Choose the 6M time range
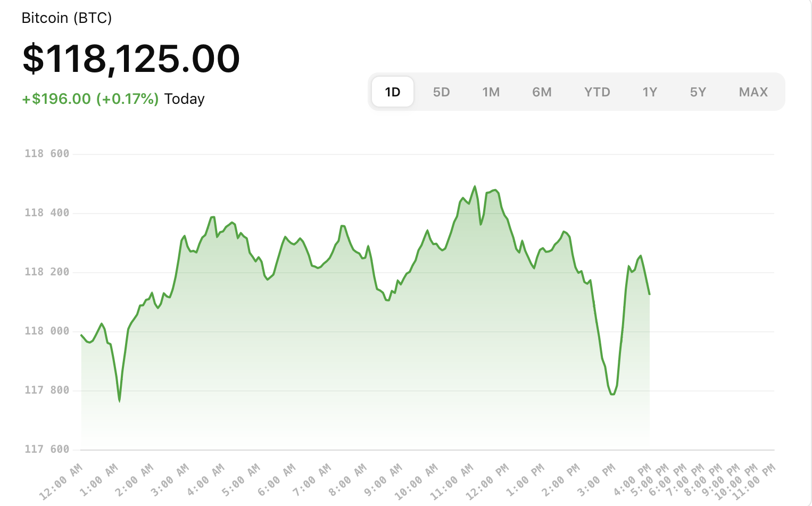Viewport: 812px width, 506px height. click(542, 92)
